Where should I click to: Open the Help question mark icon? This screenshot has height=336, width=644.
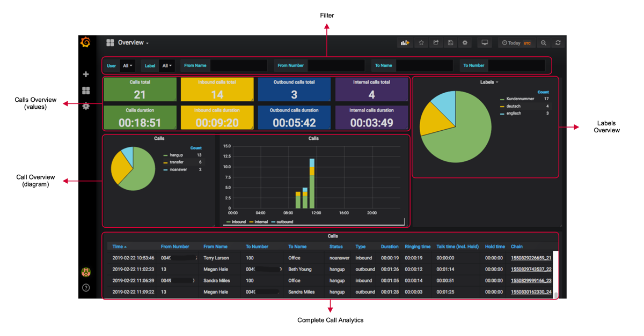(x=86, y=288)
